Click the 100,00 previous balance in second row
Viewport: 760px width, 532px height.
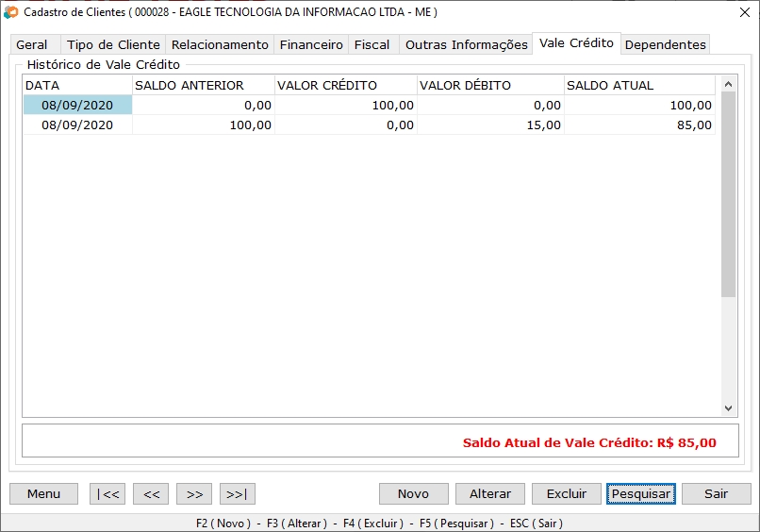[x=204, y=125]
